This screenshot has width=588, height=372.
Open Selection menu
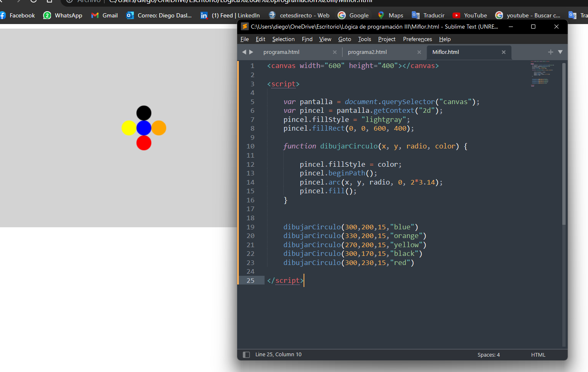click(x=284, y=39)
